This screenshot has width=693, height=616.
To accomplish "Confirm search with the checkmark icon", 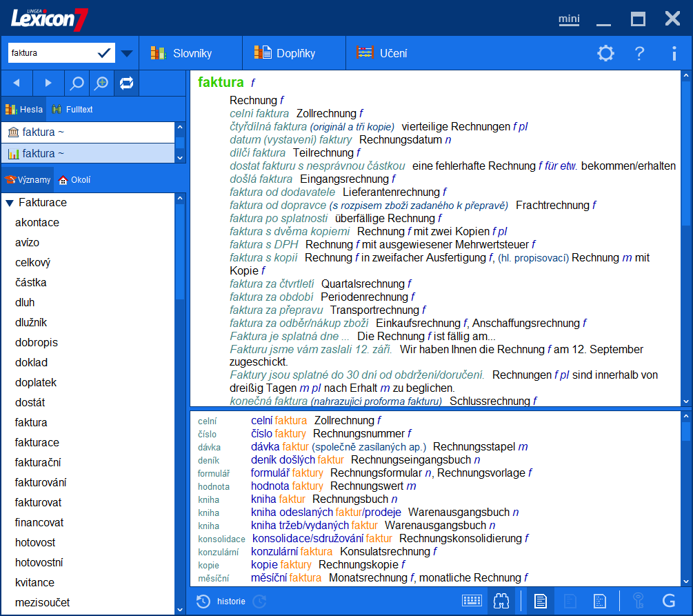I will [104, 53].
